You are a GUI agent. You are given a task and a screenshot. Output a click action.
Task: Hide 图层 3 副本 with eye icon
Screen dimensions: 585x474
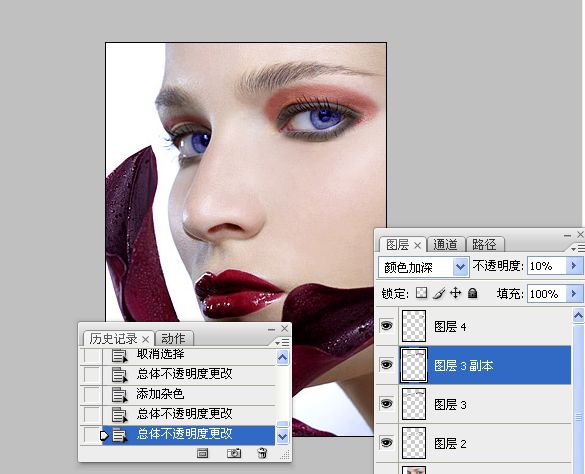pyautogui.click(x=387, y=364)
